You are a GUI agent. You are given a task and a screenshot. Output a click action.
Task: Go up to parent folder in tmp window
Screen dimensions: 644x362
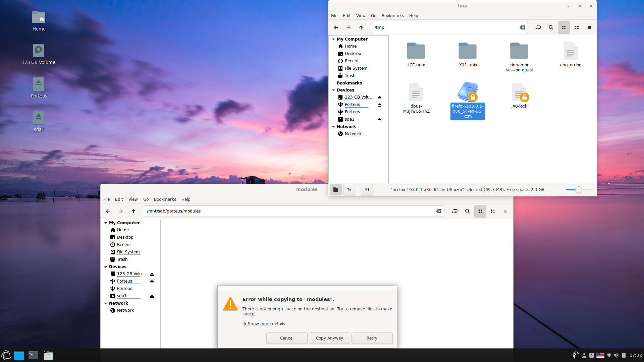pos(361,27)
